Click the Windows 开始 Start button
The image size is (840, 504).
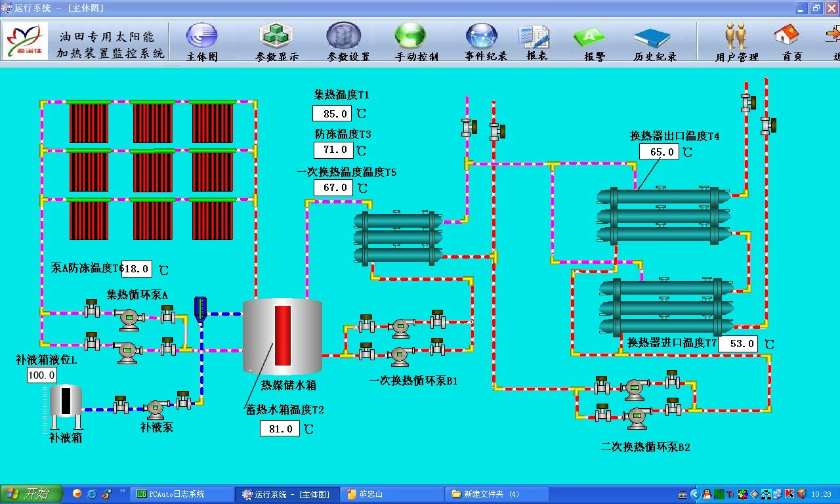pyautogui.click(x=31, y=493)
